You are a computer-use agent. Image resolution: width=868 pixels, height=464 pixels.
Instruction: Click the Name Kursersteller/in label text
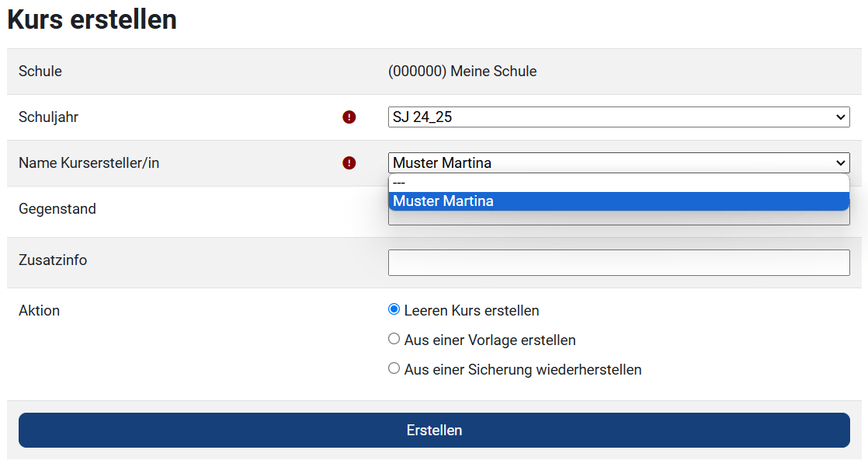[x=89, y=163]
